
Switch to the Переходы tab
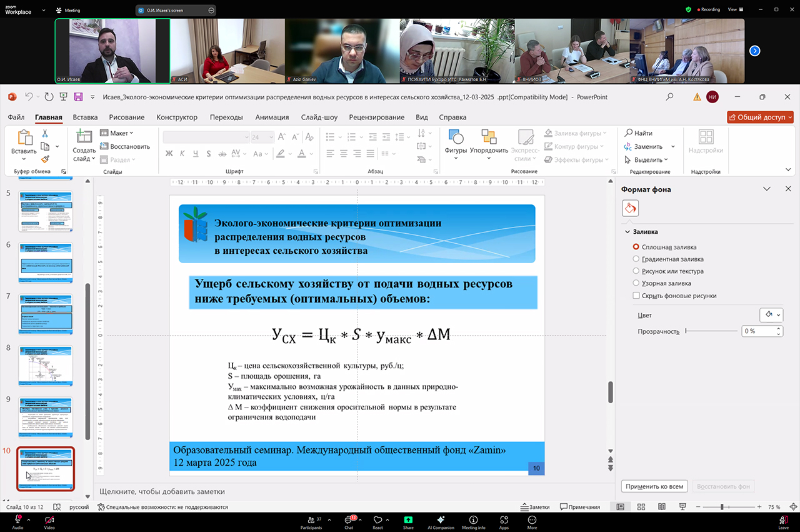point(226,117)
